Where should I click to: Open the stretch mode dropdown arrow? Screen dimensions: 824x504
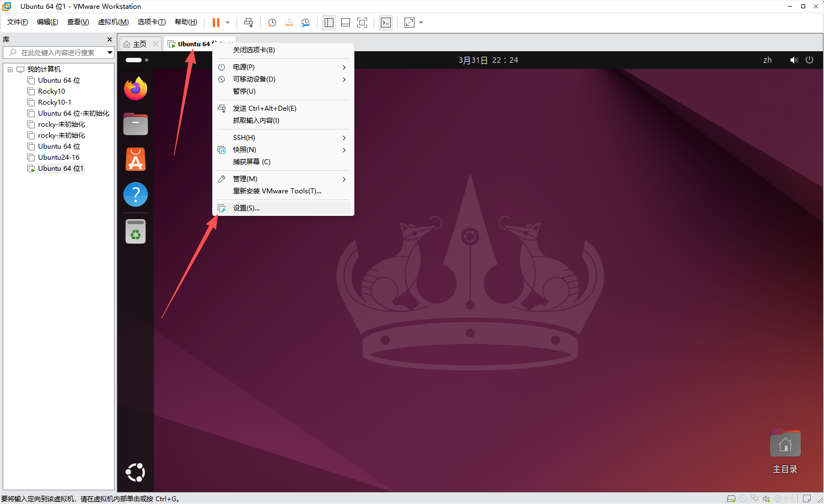coord(421,23)
